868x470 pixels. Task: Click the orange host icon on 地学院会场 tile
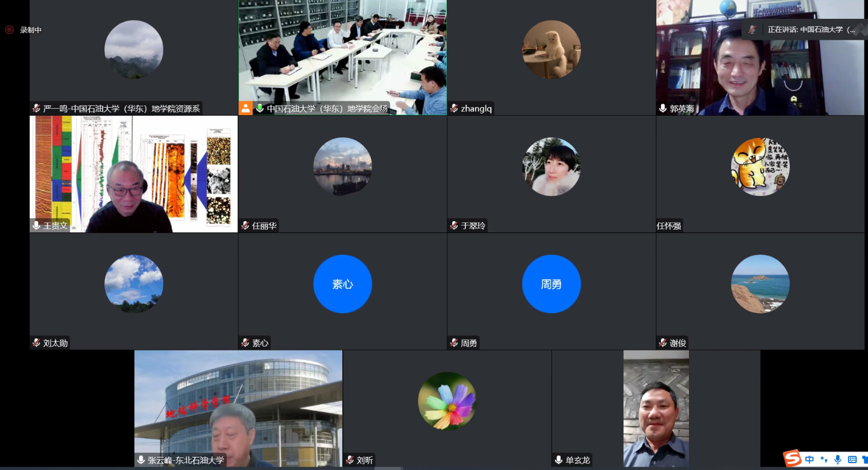click(x=245, y=108)
